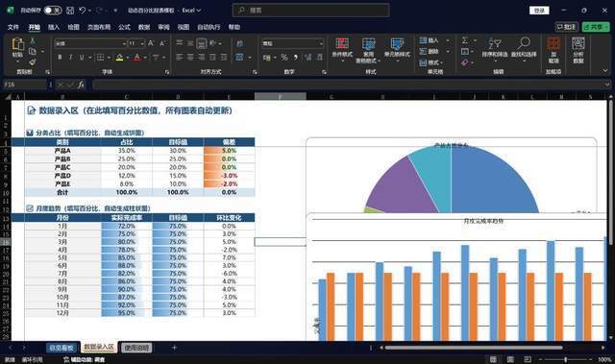Image resolution: width=615 pixels, height=364 pixels.
Task: Toggle the AutoSave switch
Action: pyautogui.click(x=53, y=11)
